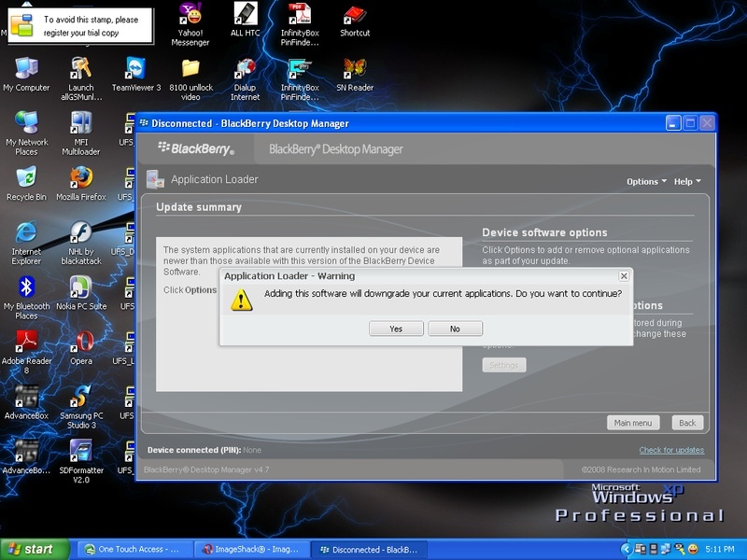Launch MFI Multiloader shortcut
The image size is (747, 560).
(x=81, y=133)
